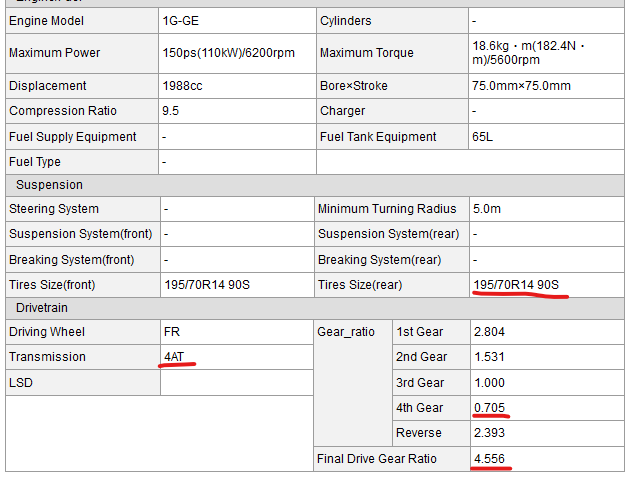Viewport: 635px width, 481px height.
Task: Select the Bore×Stroke value 75.0mm×75.0mm
Action: point(521,86)
